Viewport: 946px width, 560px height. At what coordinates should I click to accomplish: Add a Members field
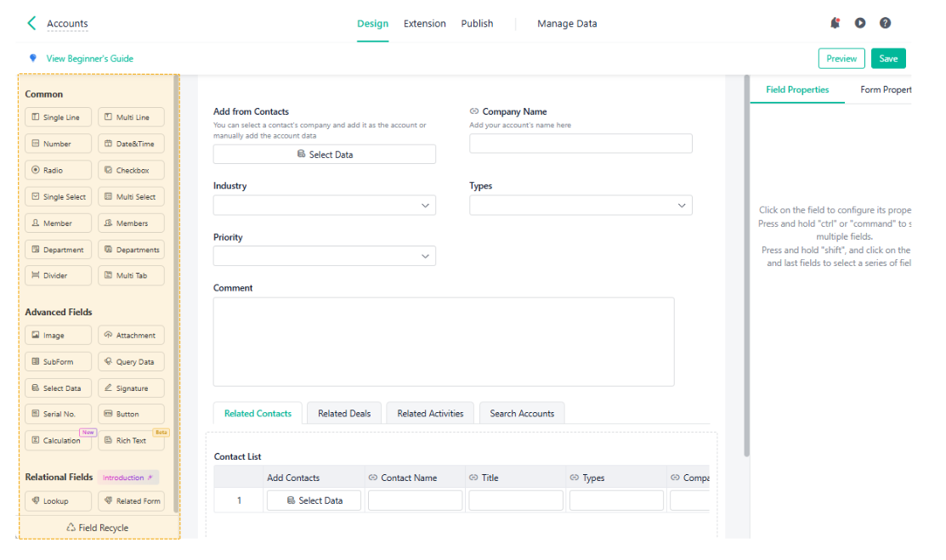[x=131, y=223]
